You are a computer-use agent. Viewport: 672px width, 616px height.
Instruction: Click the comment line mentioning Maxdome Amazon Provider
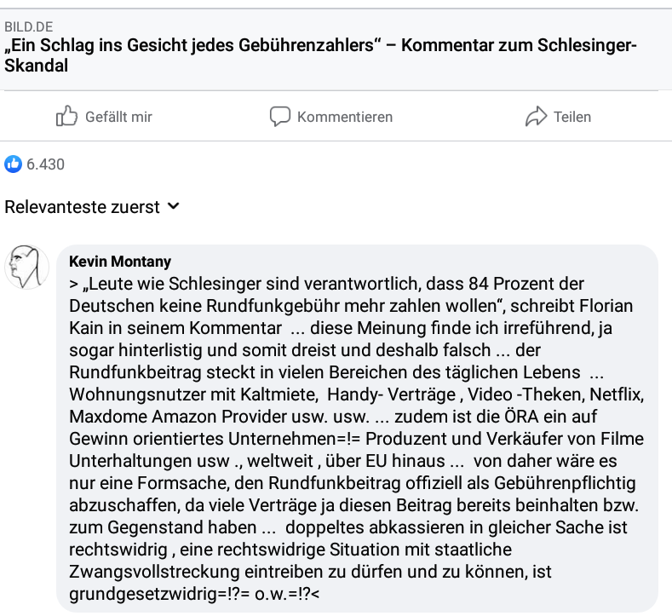point(333,417)
